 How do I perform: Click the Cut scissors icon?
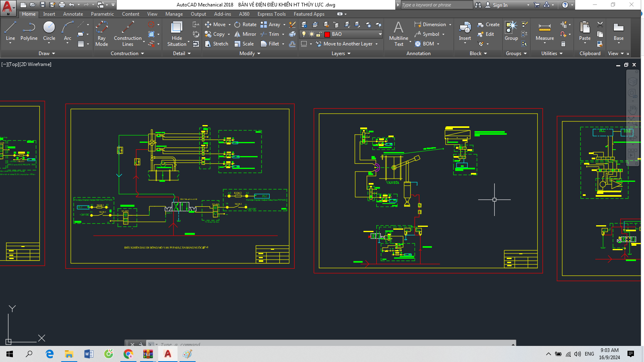tap(600, 25)
